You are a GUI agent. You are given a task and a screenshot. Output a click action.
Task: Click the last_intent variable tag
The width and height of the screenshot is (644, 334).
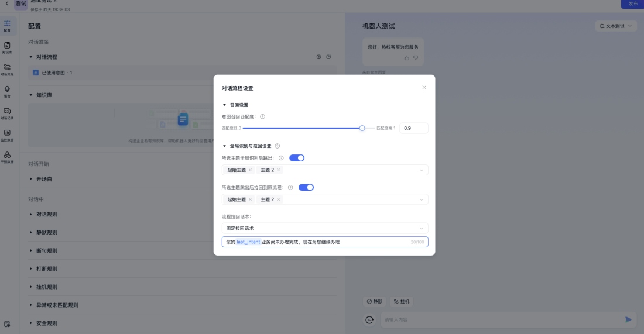point(248,242)
